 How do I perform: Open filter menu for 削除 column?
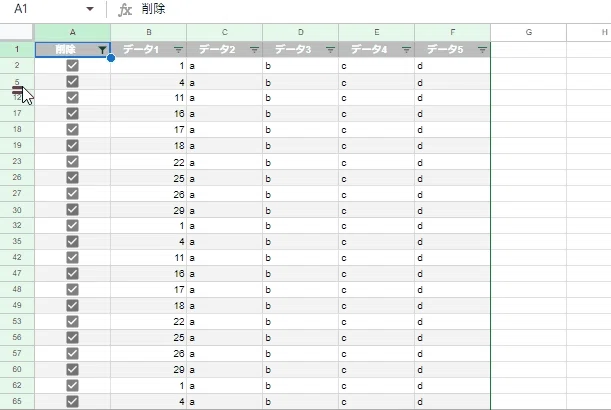click(x=102, y=50)
